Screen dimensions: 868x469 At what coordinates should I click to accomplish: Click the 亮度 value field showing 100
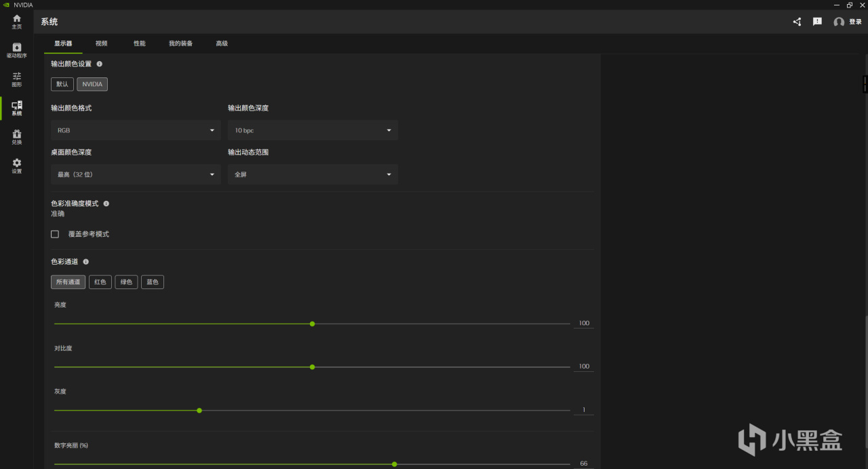[x=584, y=323]
